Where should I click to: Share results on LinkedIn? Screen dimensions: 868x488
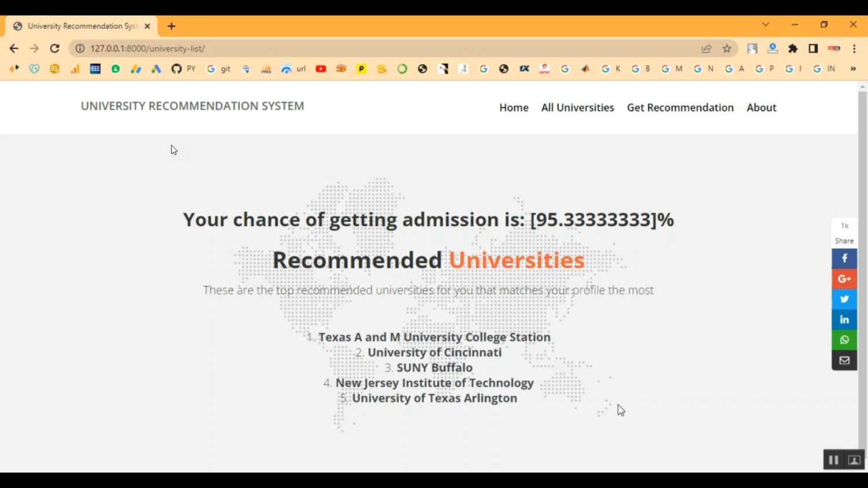point(844,320)
